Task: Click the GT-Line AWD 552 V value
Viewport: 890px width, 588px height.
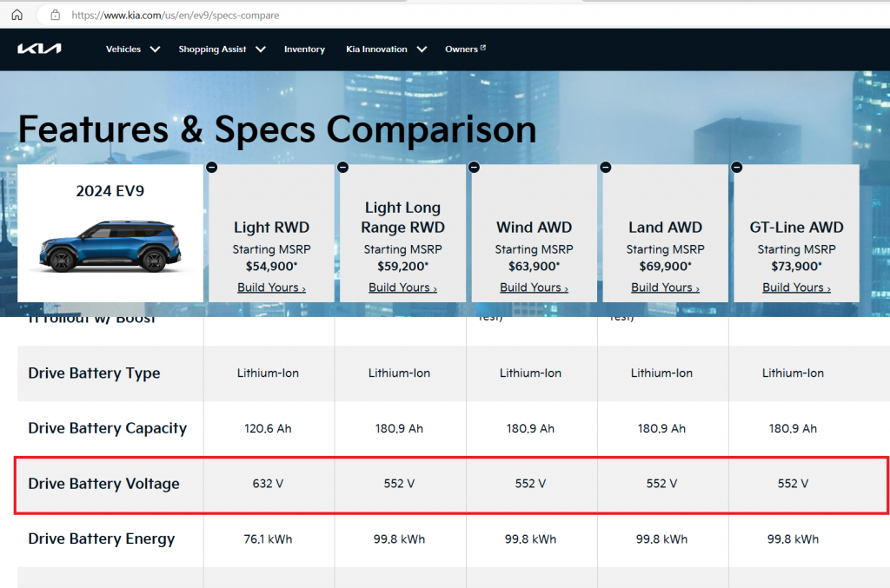Action: [793, 484]
